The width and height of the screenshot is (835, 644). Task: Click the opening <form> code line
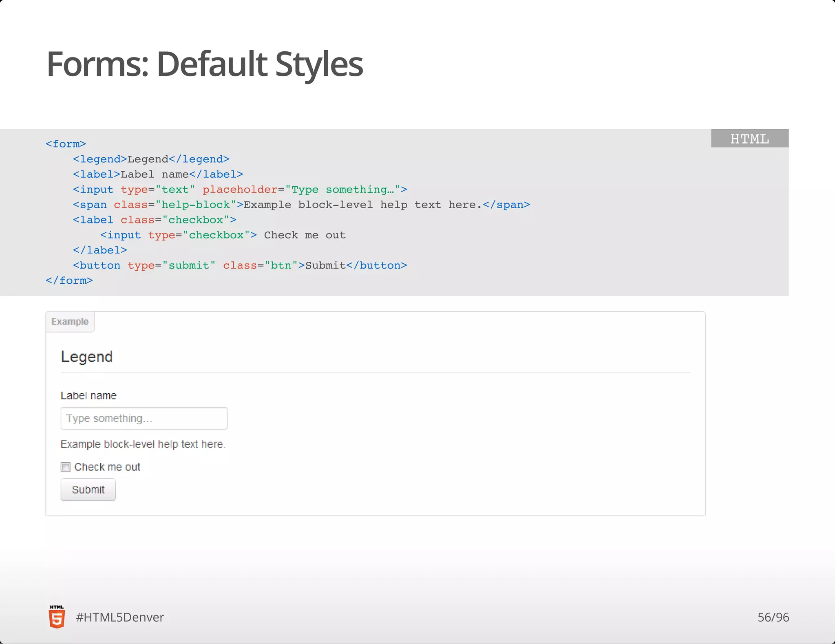point(66,144)
